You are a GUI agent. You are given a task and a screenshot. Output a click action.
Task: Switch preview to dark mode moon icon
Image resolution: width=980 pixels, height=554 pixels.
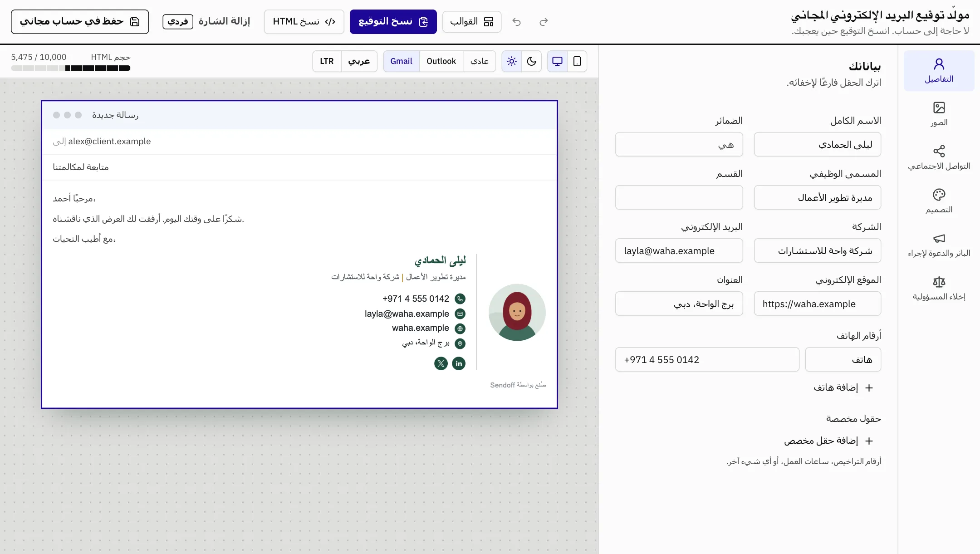(x=532, y=61)
